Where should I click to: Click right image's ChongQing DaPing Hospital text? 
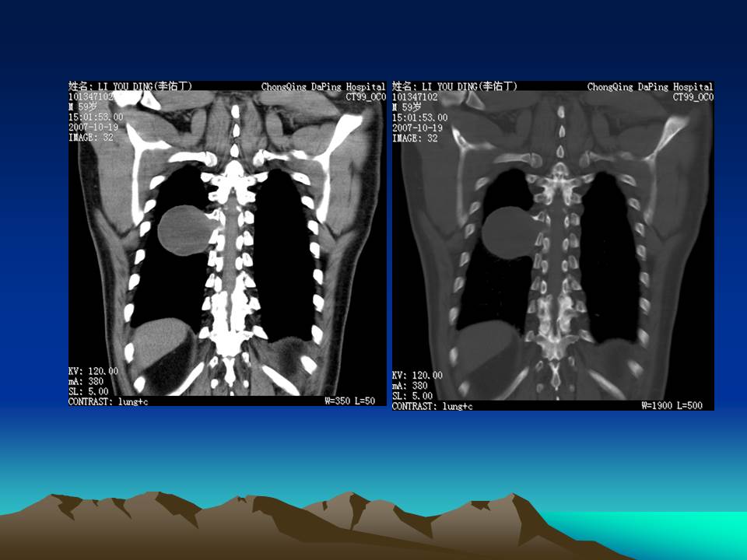click(x=650, y=86)
